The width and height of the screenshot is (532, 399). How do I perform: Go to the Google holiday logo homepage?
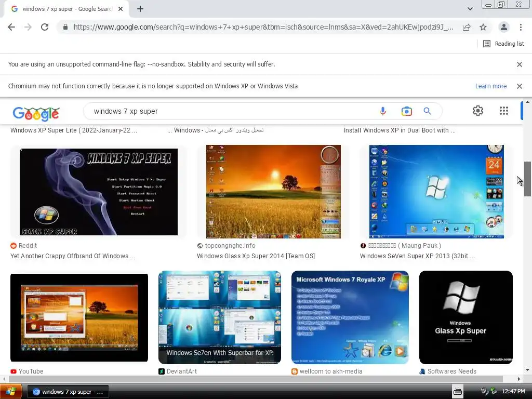point(36,114)
